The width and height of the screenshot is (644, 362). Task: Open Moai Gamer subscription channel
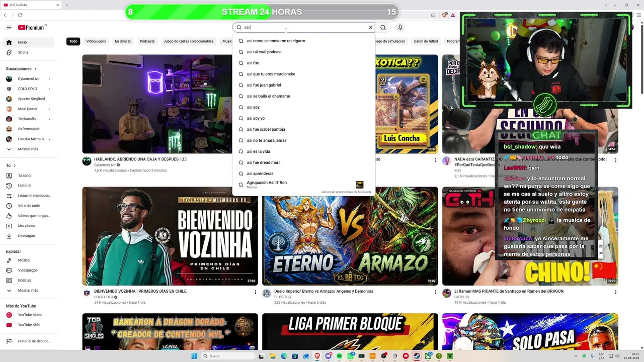coord(29,109)
